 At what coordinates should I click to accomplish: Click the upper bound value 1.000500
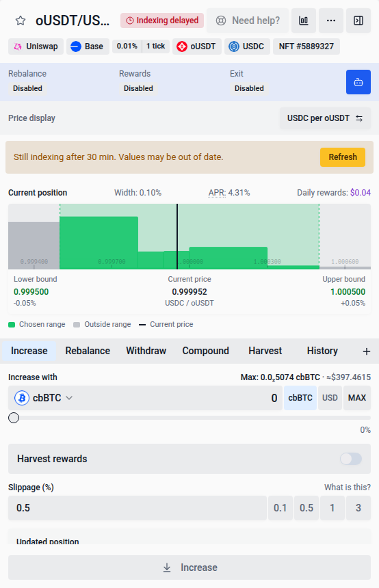[348, 292]
